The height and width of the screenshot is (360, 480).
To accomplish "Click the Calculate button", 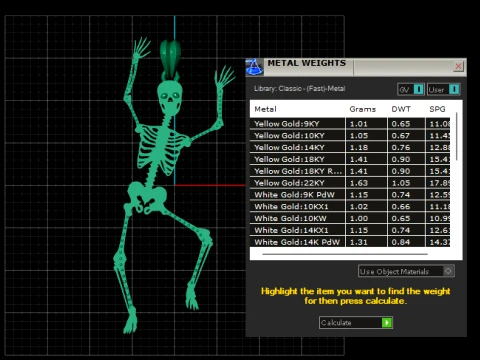I will 356,323.
